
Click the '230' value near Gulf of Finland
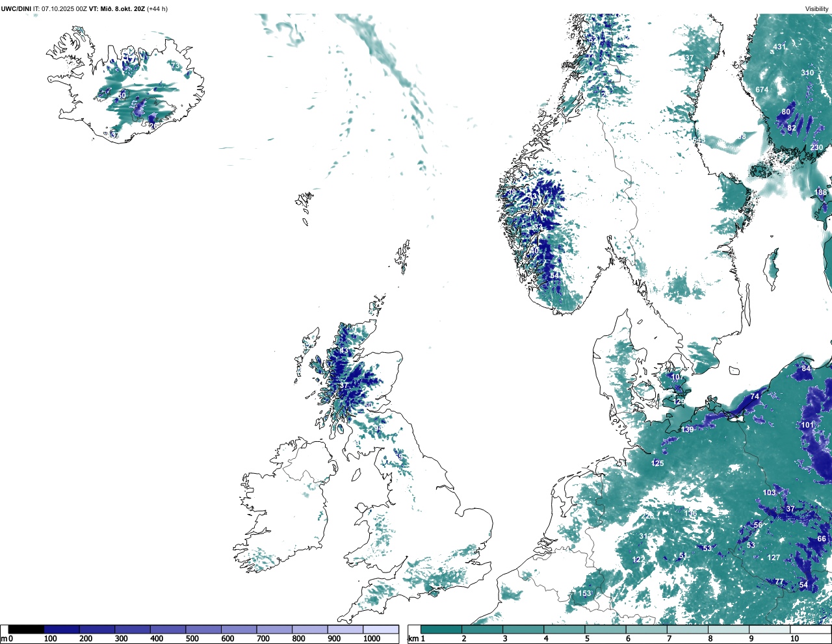tap(816, 148)
